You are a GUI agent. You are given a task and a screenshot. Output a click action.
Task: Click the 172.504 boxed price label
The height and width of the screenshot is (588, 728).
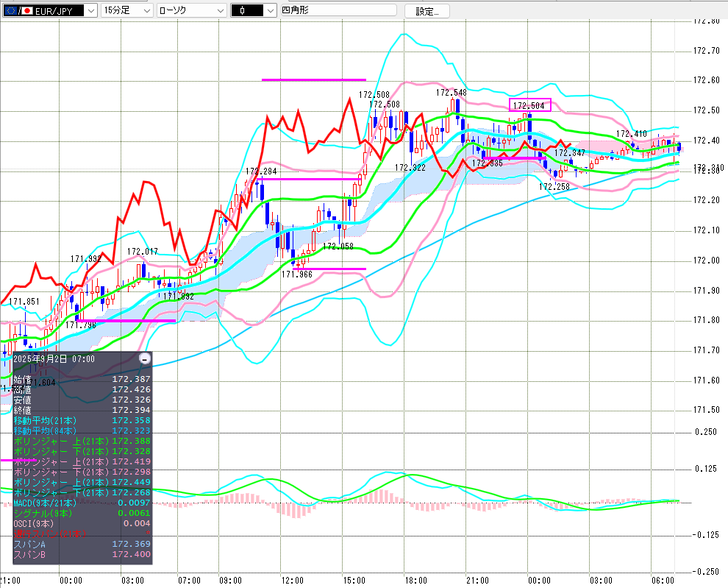(x=529, y=105)
